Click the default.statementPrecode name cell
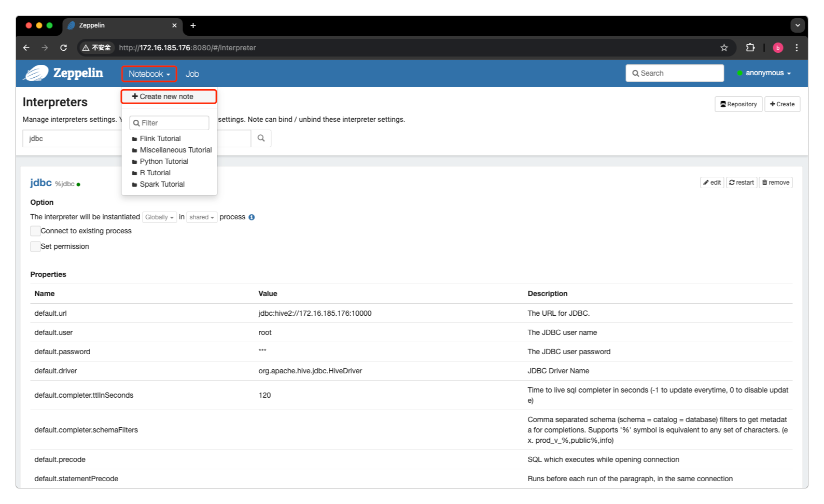 coord(76,479)
